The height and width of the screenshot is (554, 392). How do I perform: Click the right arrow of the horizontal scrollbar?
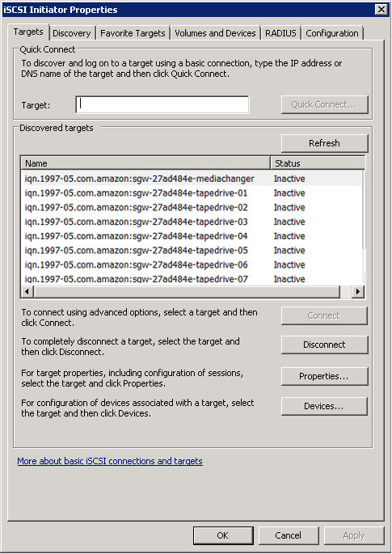358,292
